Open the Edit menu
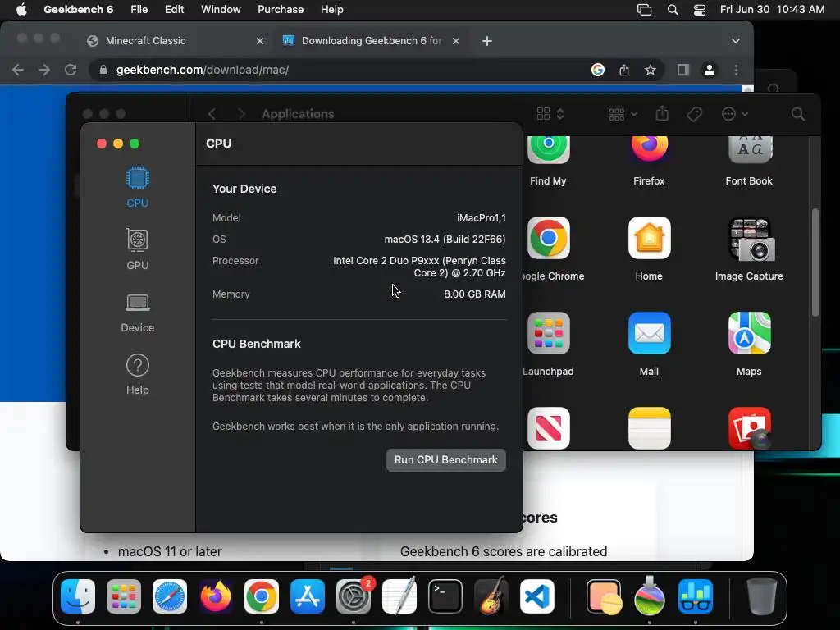Image resolution: width=840 pixels, height=630 pixels. pos(174,10)
